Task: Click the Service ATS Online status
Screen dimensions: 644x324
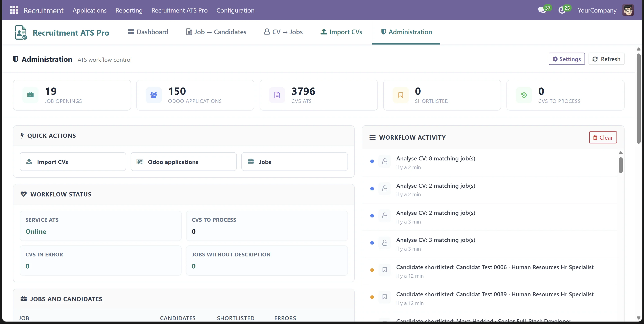Action: click(x=36, y=231)
